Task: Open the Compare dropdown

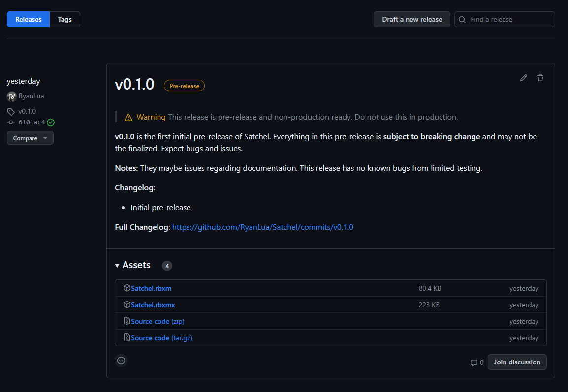Action: point(30,138)
